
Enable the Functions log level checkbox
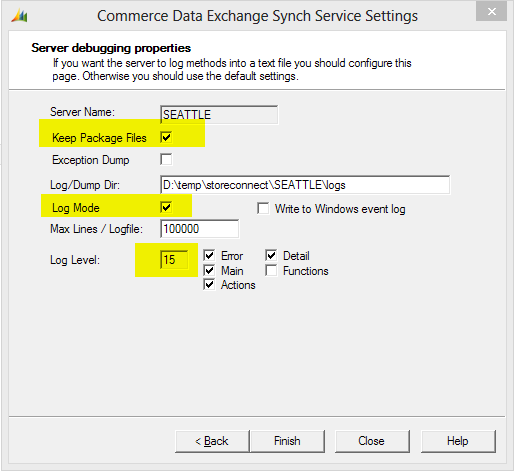point(271,270)
